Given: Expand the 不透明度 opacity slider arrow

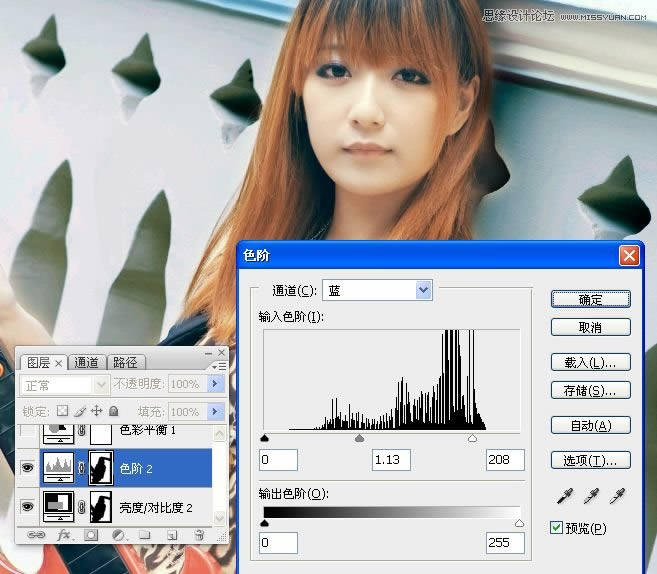Looking at the screenshot, I should pos(212,384).
